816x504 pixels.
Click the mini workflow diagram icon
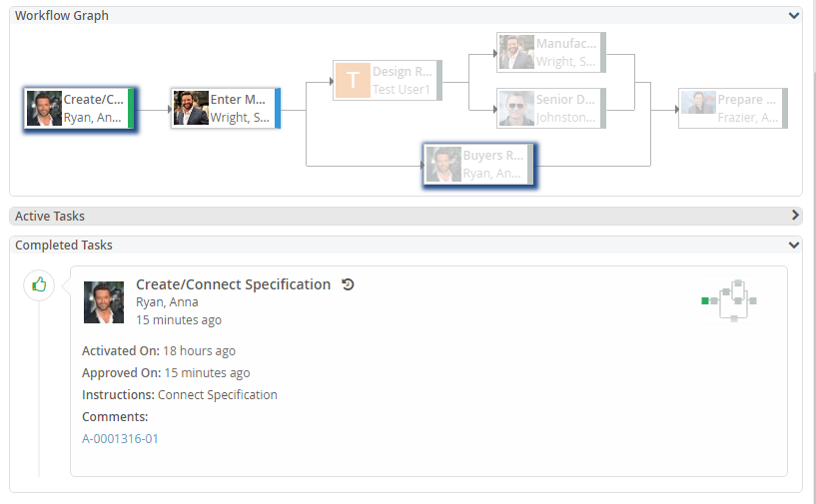pos(730,300)
